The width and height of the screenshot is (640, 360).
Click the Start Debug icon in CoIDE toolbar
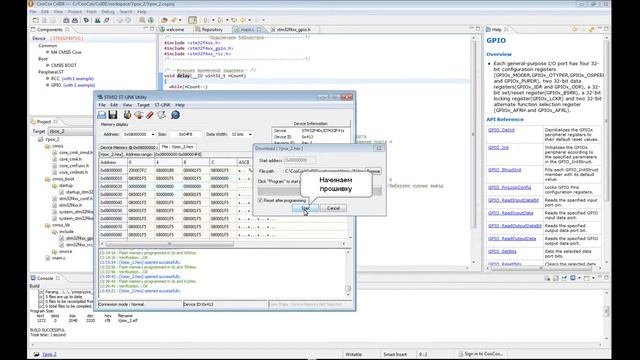point(98,20)
